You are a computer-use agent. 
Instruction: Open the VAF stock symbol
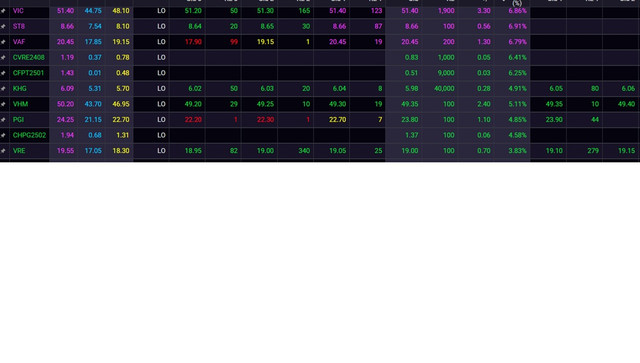(19, 42)
